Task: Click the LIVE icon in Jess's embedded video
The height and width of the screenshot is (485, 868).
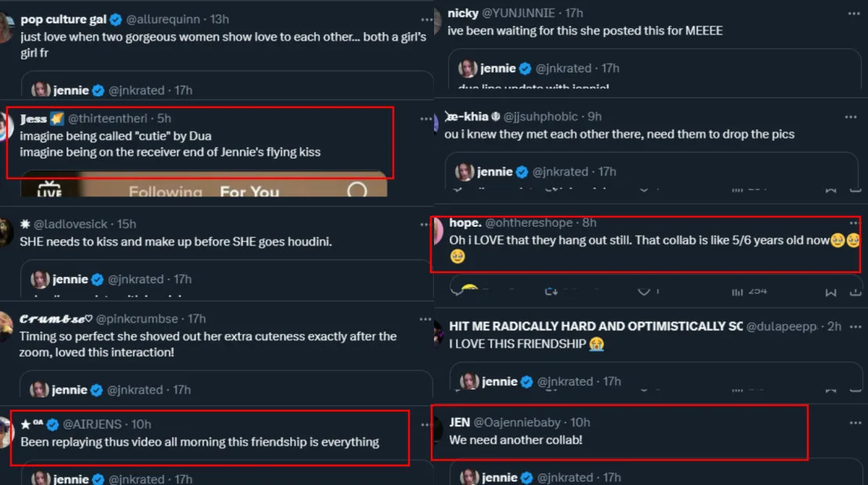Action: click(x=49, y=189)
